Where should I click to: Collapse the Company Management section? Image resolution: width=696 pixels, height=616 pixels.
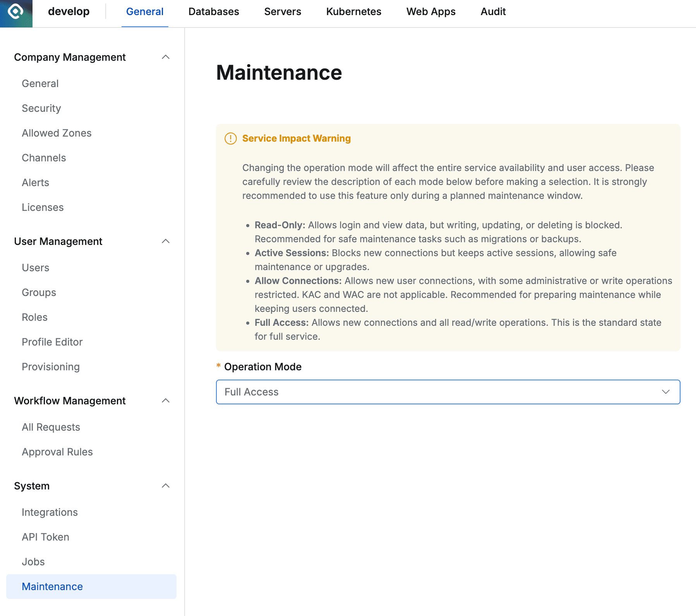pos(166,57)
